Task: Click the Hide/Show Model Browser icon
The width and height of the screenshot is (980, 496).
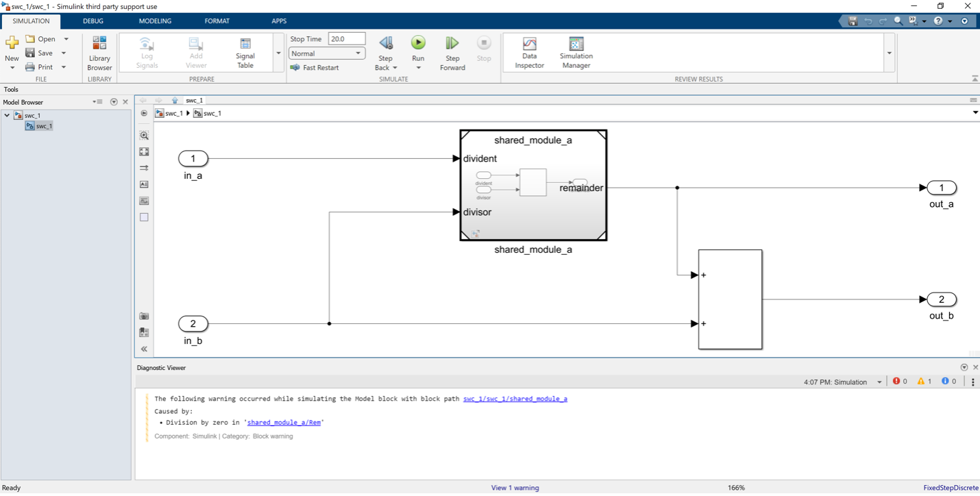Action: click(144, 113)
